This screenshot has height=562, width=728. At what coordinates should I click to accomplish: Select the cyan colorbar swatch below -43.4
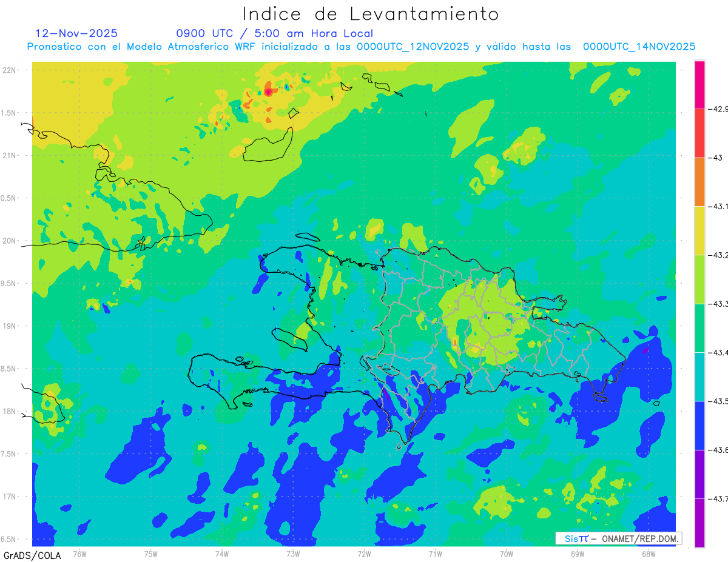coord(700,376)
